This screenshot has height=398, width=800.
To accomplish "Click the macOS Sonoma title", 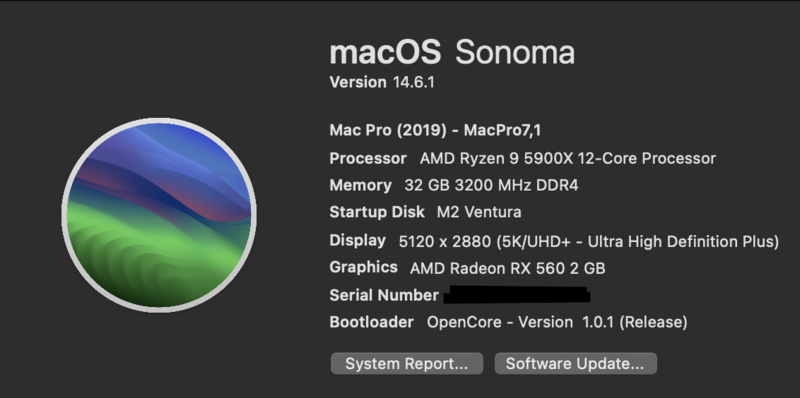I will [452, 53].
